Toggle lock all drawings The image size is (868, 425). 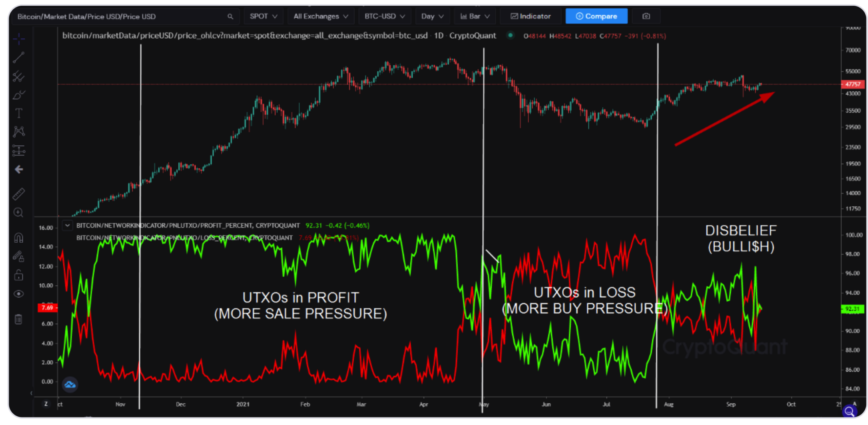(19, 275)
